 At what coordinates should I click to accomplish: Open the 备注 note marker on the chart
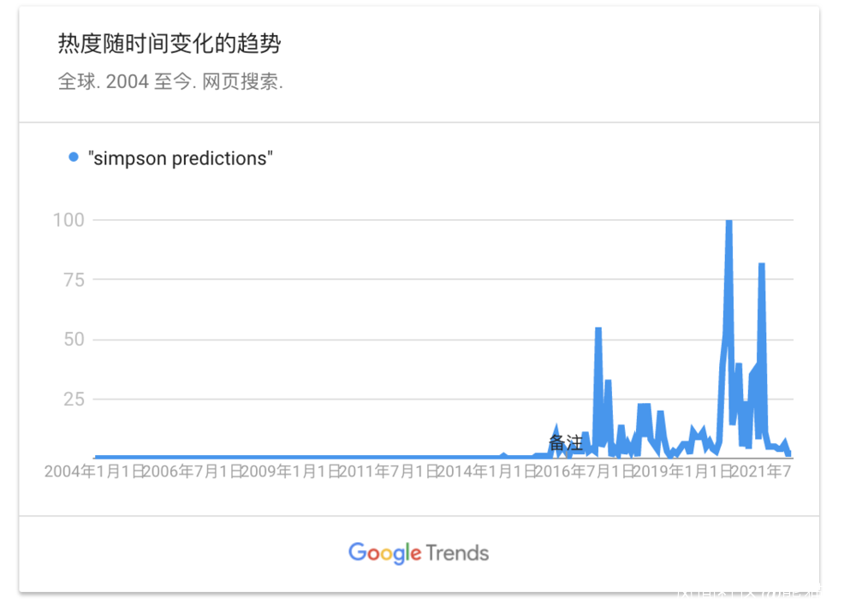[565, 443]
